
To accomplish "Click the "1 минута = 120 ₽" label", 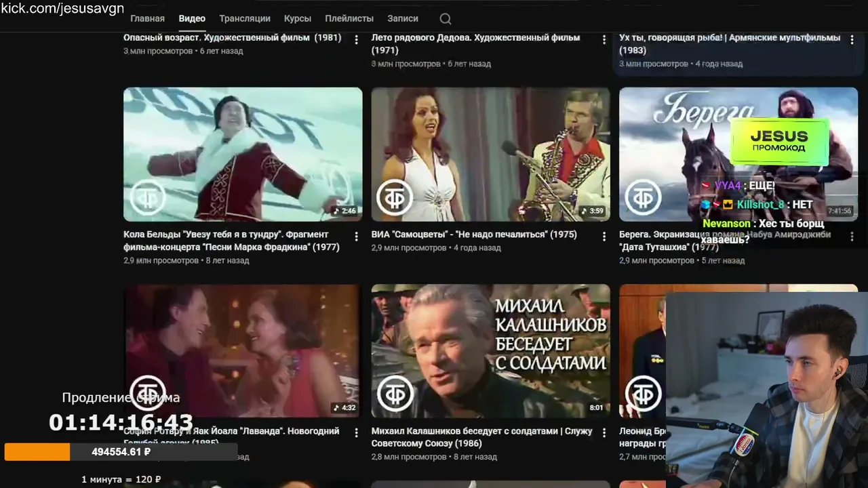I will pyautogui.click(x=121, y=480).
